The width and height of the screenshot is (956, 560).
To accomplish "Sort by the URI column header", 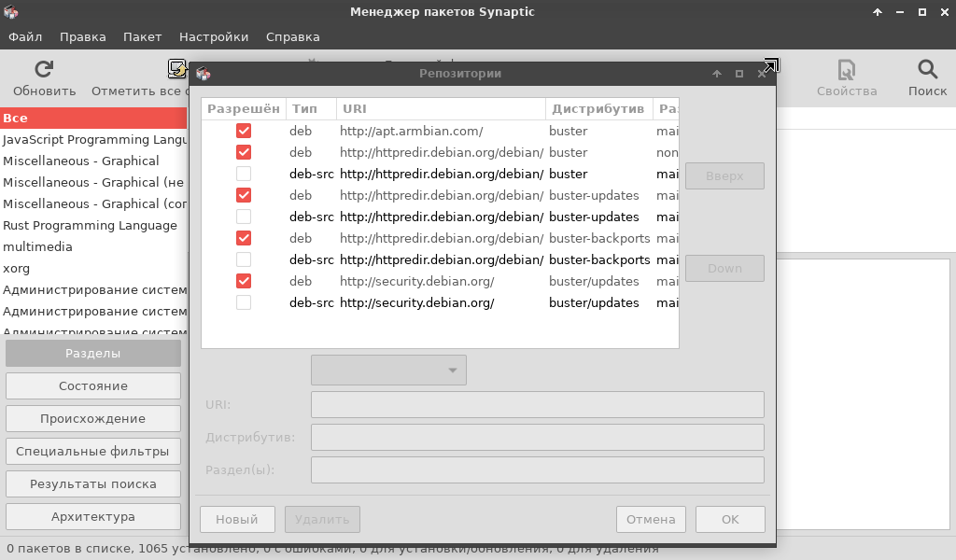I will pyautogui.click(x=441, y=109).
